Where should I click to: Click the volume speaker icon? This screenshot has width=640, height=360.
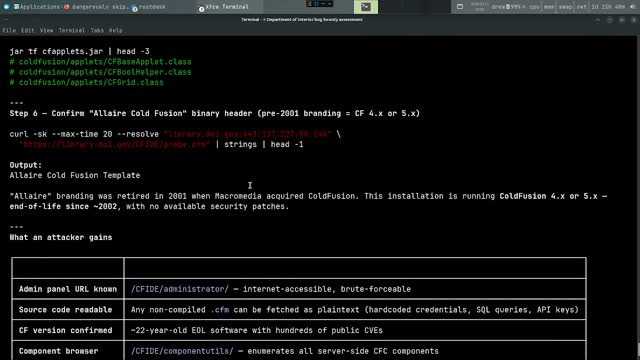coord(633,7)
